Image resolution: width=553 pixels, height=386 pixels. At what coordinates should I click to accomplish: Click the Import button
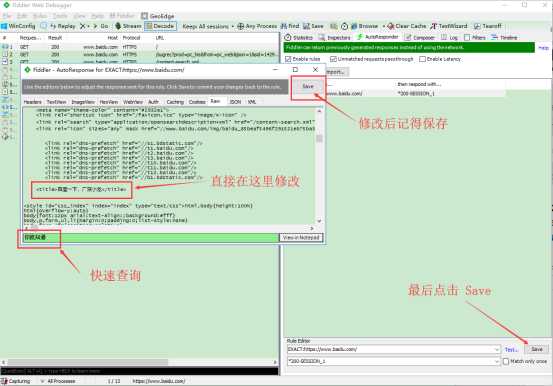(337, 72)
